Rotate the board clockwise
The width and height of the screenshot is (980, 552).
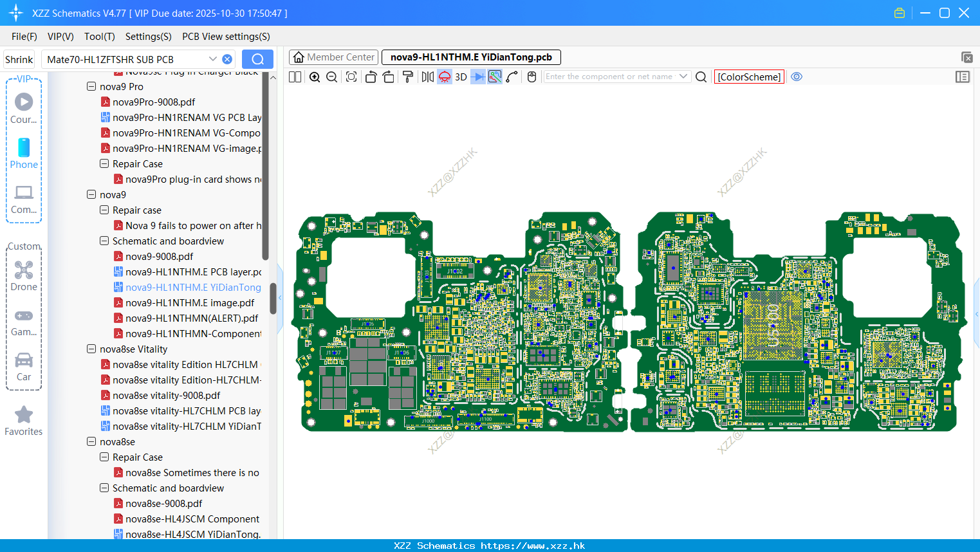(389, 77)
